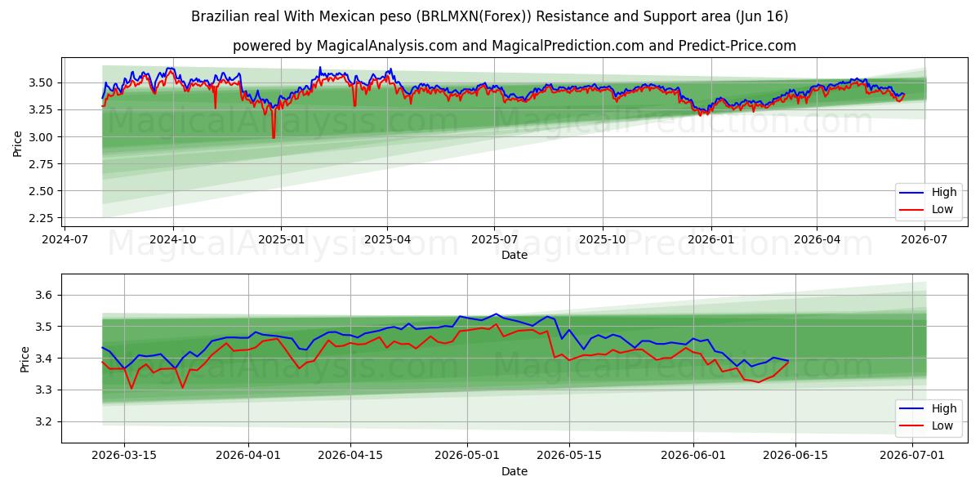The height and width of the screenshot is (490, 980).
Task: Click the 2.25 price tick on top chart
Action: (42, 218)
